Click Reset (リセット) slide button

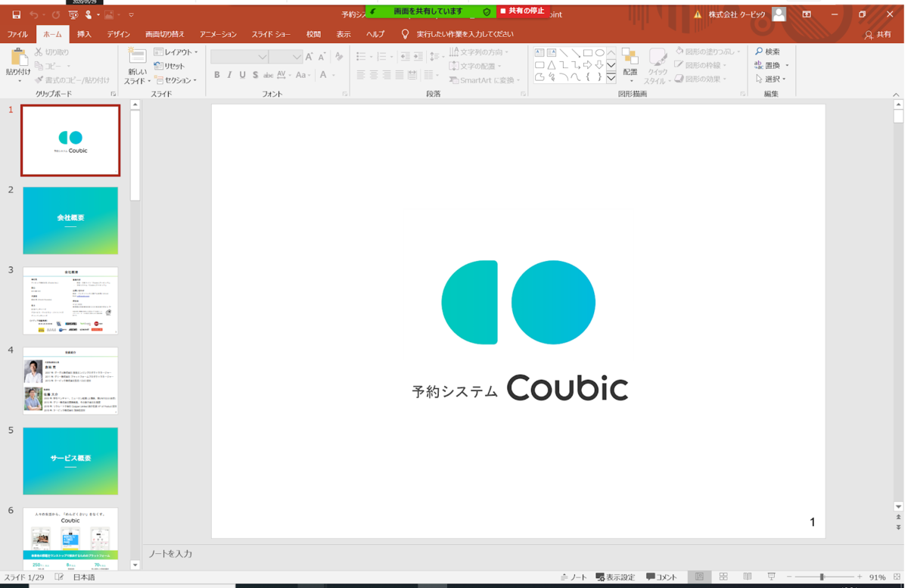[x=169, y=66]
